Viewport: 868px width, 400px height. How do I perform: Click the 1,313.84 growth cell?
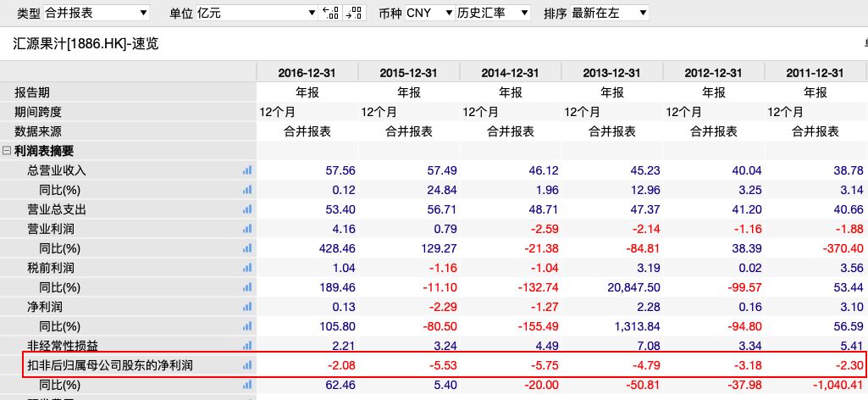pos(635,326)
